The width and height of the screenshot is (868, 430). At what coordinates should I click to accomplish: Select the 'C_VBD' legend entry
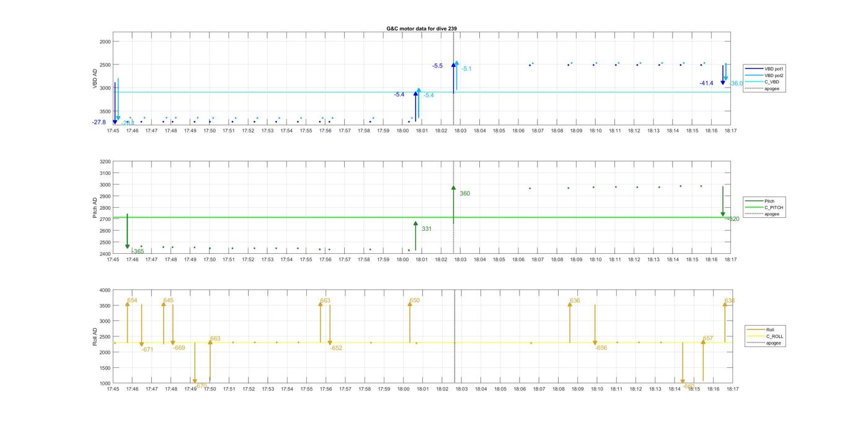[x=771, y=82]
